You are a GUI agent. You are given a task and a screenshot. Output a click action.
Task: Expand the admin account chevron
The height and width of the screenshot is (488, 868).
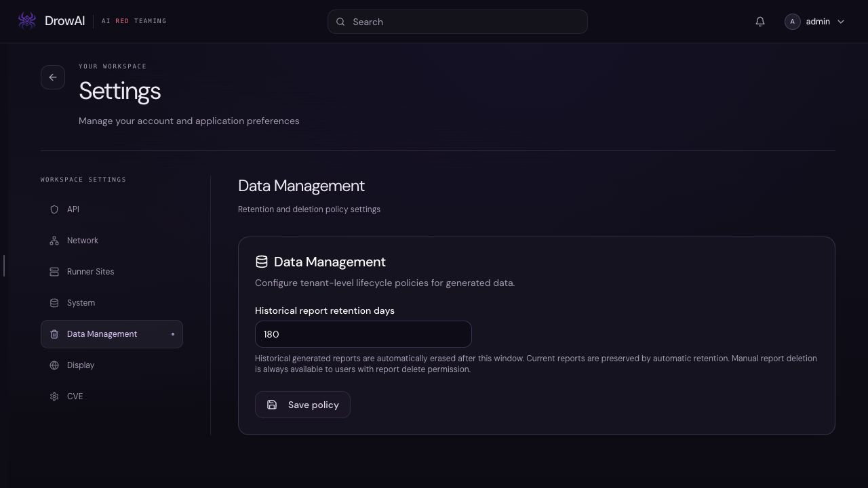pos(841,22)
